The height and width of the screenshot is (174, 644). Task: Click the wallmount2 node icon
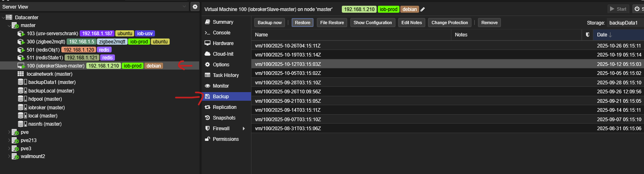[15, 156]
